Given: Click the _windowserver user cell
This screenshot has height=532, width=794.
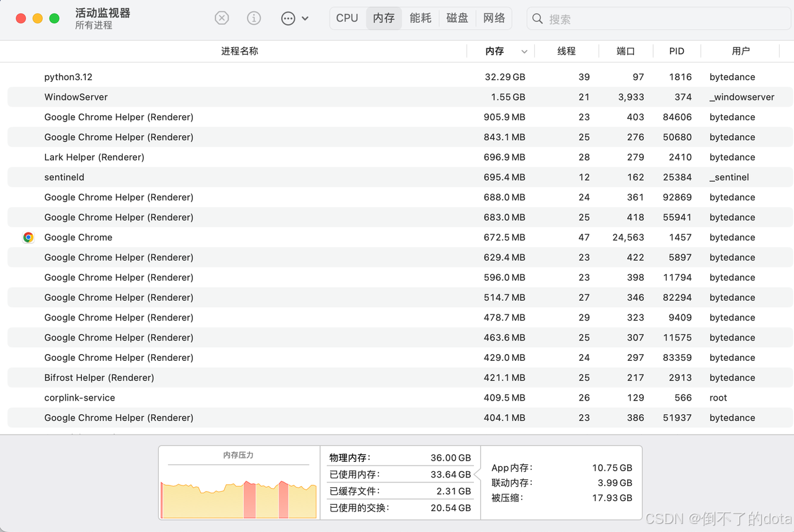Looking at the screenshot, I should [x=742, y=97].
